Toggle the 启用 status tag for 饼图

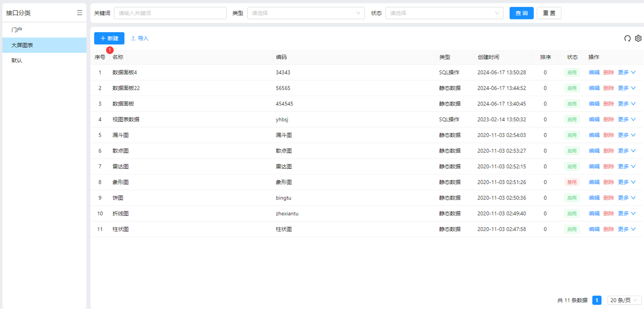[x=571, y=198]
